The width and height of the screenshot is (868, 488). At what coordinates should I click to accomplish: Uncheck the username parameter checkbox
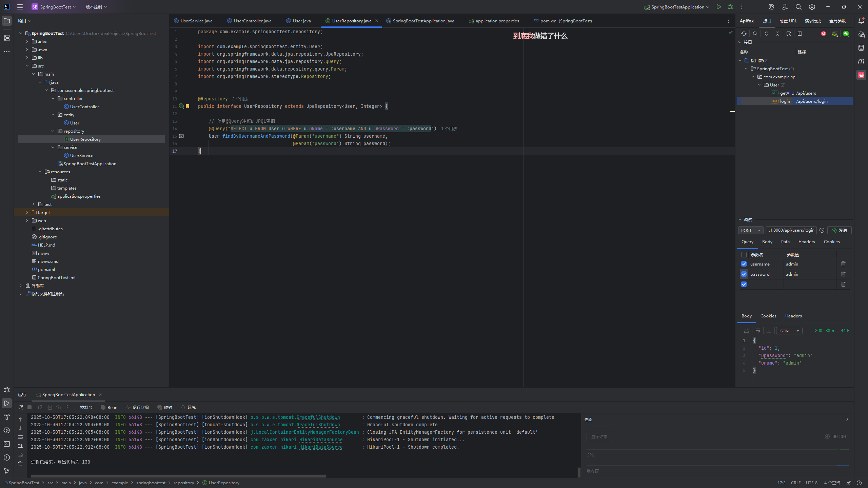click(x=744, y=264)
